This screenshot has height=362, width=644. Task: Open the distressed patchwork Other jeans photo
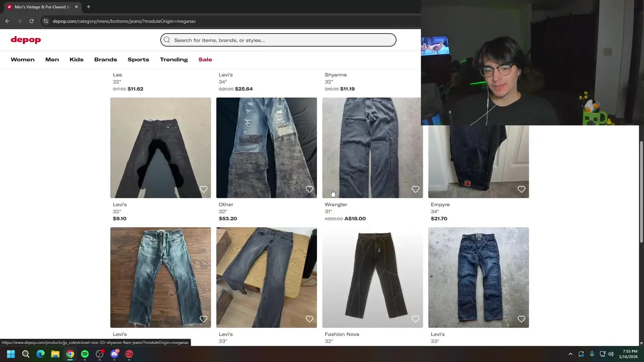[267, 148]
